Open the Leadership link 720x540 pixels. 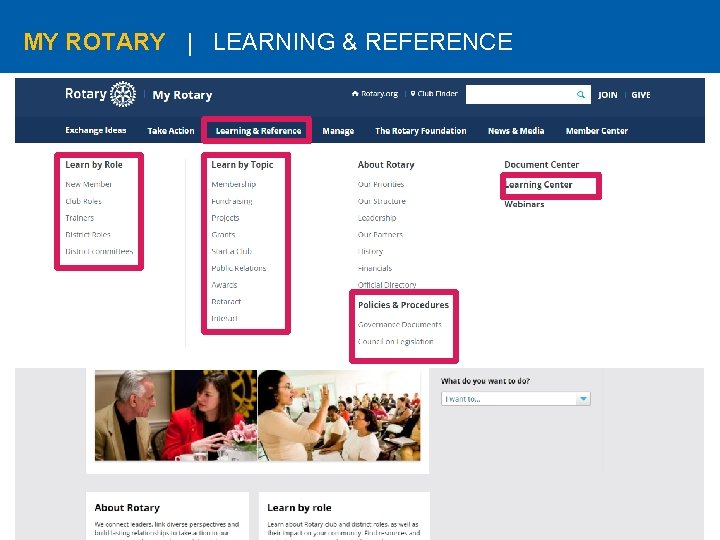377,218
